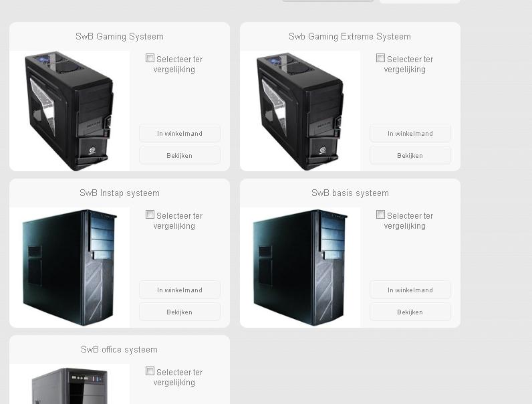Tick compare checkbox for Swb Gaming Extreme Systeem
The height and width of the screenshot is (404, 532).
click(x=381, y=58)
